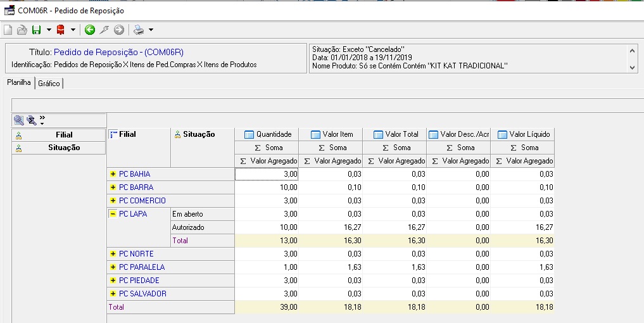Select the grand total quantity 39,00

pyautogui.click(x=267, y=307)
